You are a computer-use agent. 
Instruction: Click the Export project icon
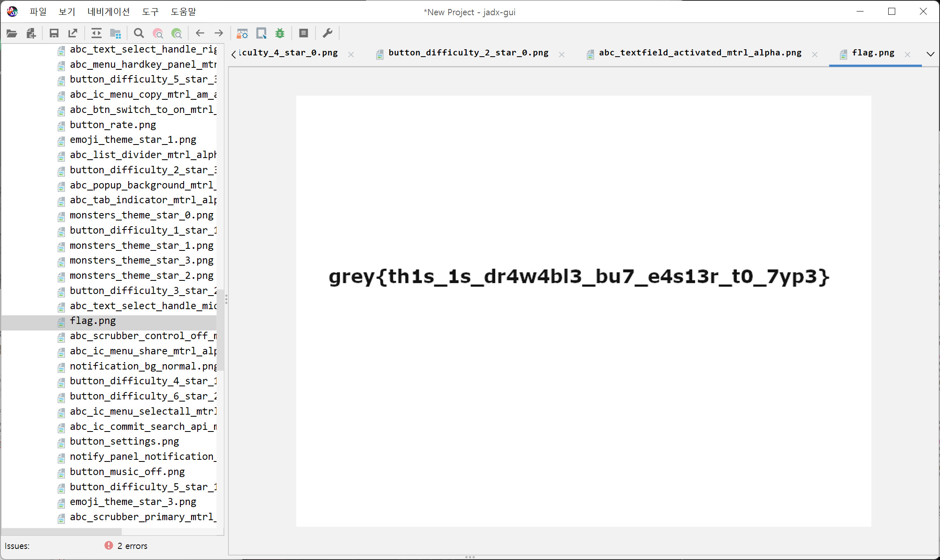[x=73, y=33]
